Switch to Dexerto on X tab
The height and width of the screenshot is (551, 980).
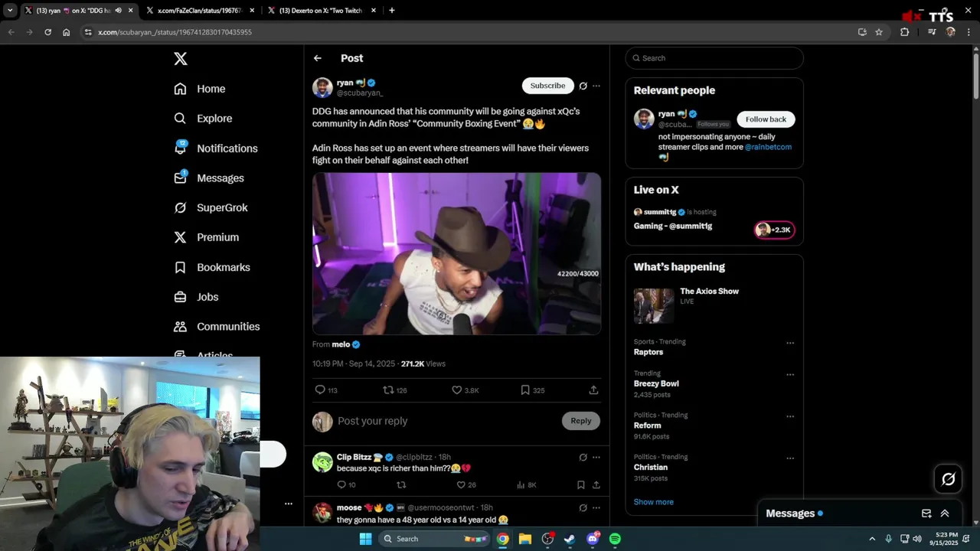tap(321, 11)
